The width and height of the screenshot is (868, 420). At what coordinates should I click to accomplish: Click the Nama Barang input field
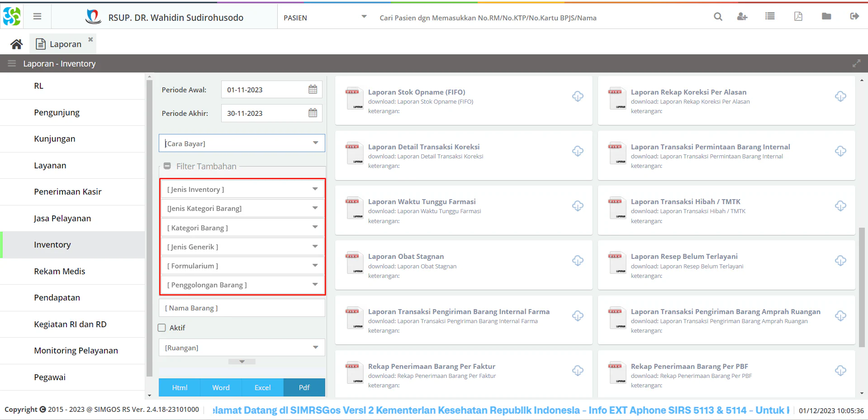click(x=242, y=308)
